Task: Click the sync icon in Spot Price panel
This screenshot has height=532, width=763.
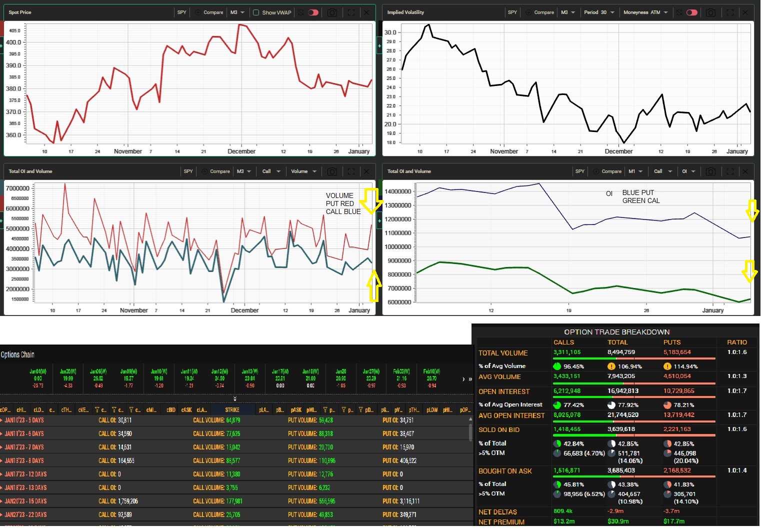Action: point(301,12)
